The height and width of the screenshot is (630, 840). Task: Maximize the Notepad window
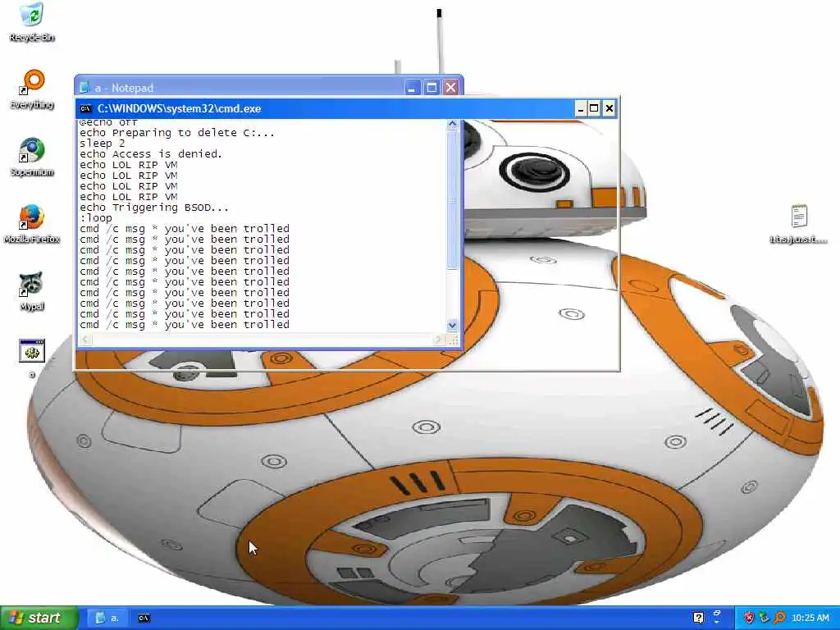(431, 87)
